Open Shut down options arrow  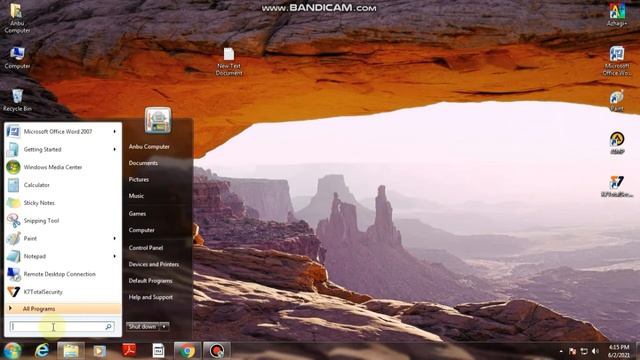pos(164,327)
